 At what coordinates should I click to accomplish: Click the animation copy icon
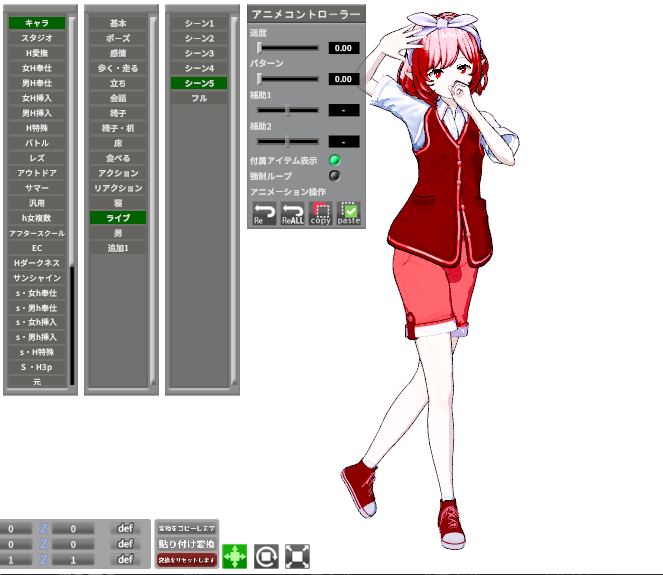(x=320, y=213)
